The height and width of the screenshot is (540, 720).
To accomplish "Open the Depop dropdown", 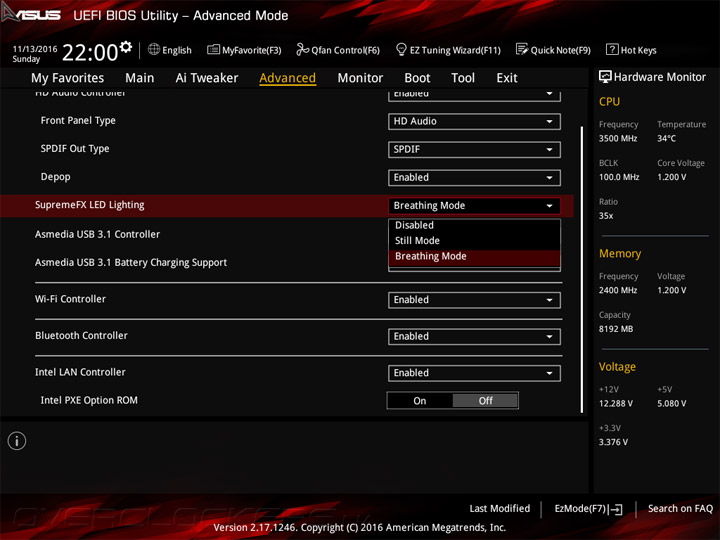I will 474,178.
